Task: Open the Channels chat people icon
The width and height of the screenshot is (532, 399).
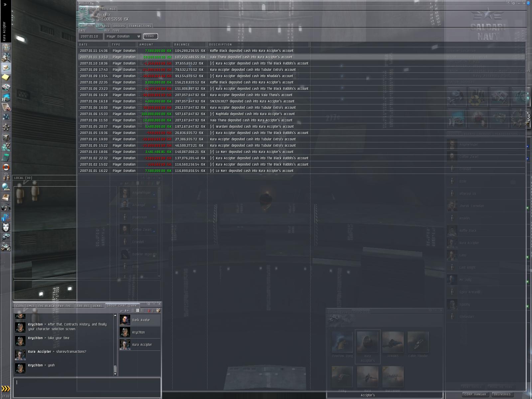Action: coord(6,177)
